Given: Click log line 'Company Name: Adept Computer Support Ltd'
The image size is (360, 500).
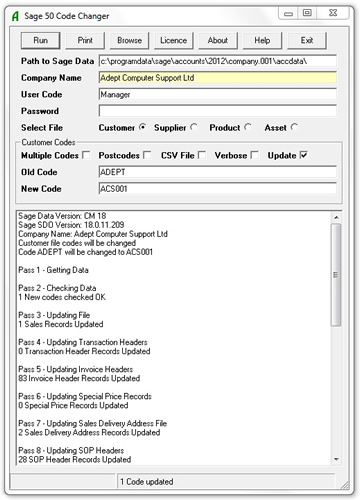Looking at the screenshot, I should [93, 234].
